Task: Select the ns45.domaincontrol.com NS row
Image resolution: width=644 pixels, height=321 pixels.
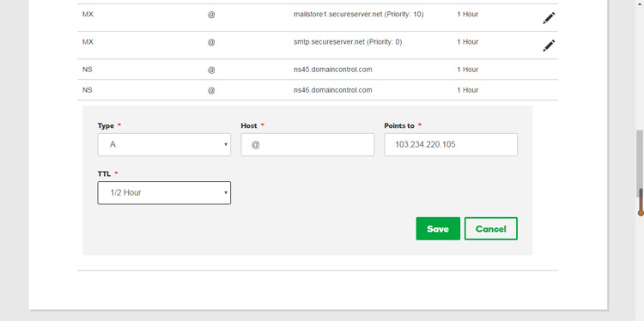Action: (318, 70)
